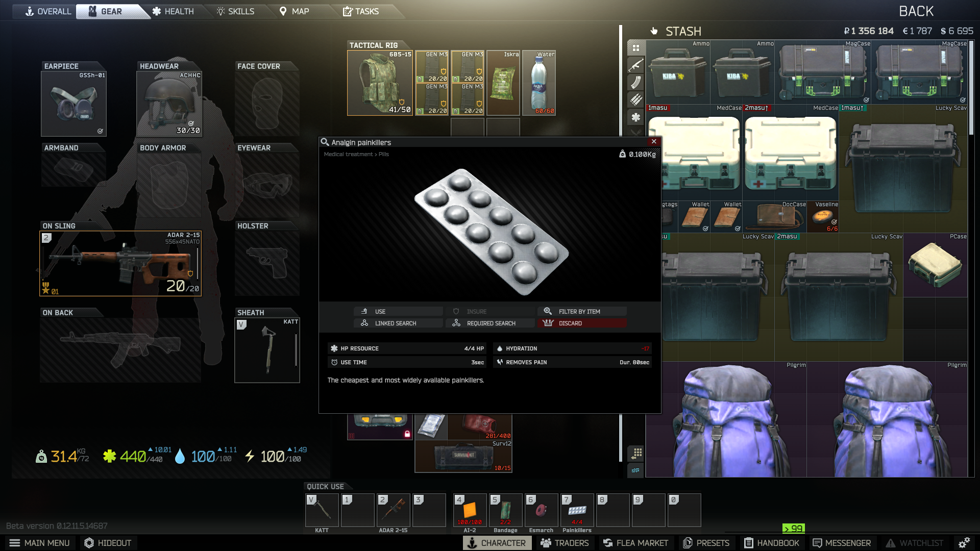Click the empty BODY ARMOR slot
This screenshot has width=980, height=551.
[x=169, y=185]
